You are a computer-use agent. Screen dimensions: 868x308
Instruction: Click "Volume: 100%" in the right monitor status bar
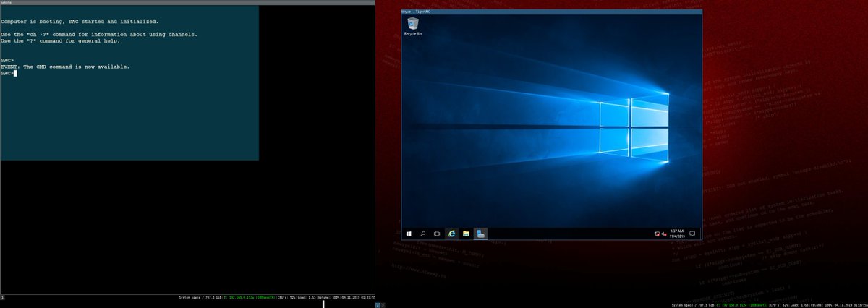(820, 305)
